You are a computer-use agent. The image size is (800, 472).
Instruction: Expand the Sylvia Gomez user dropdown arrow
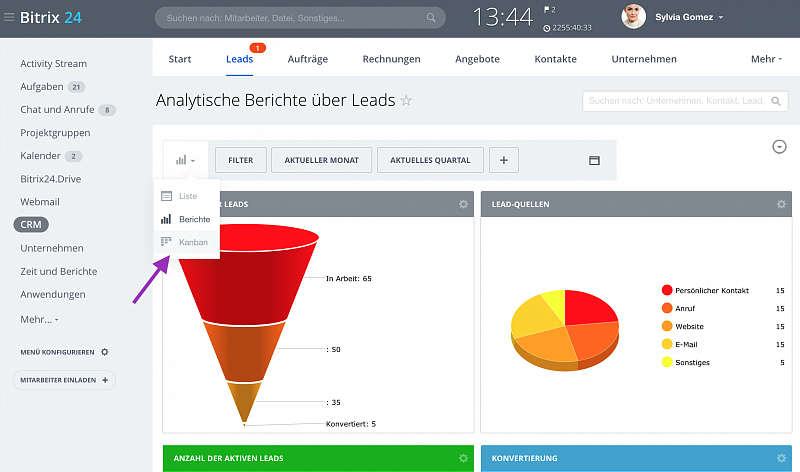[x=721, y=17]
